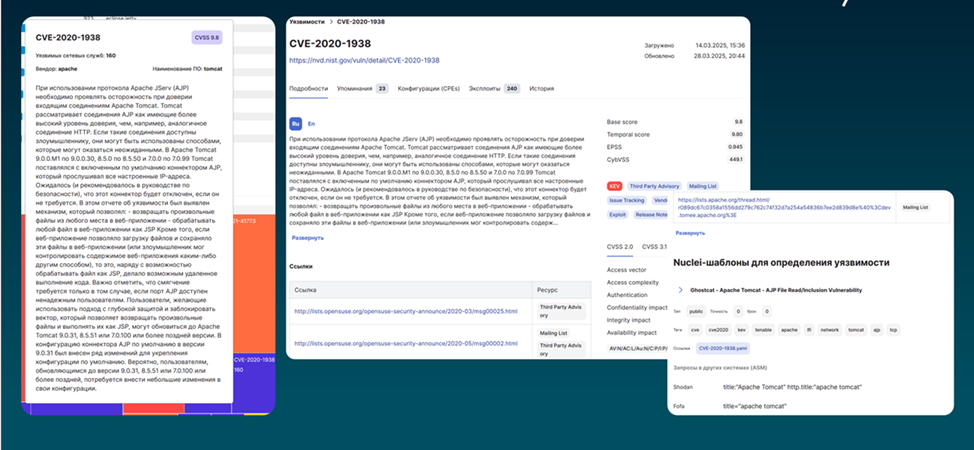Click the lfi tag
Image resolution: width=974 pixels, height=450 pixels.
(x=807, y=330)
